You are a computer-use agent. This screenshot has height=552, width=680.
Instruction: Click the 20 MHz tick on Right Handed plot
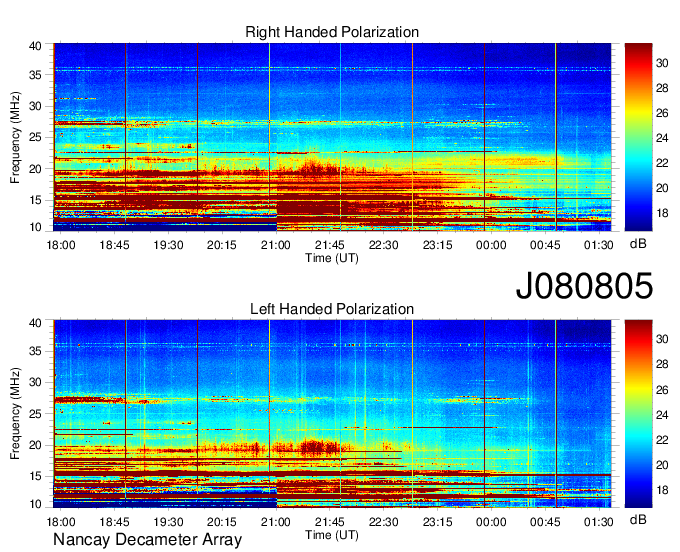[36, 169]
